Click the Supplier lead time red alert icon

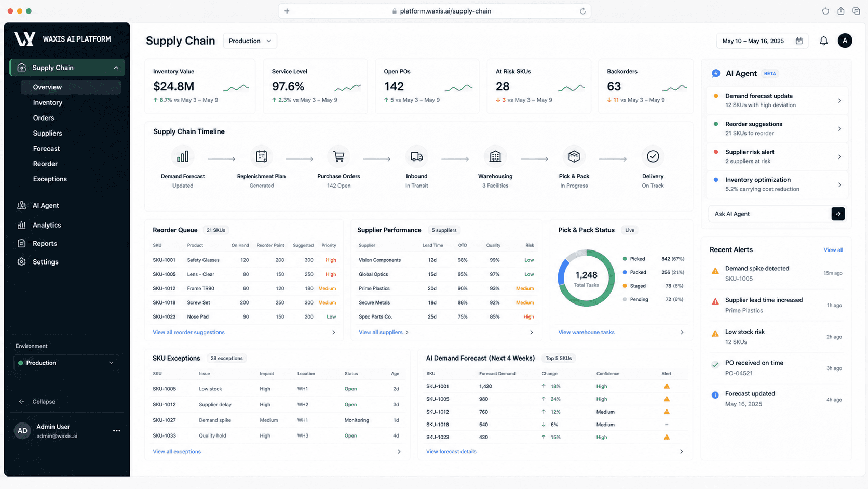click(x=715, y=301)
